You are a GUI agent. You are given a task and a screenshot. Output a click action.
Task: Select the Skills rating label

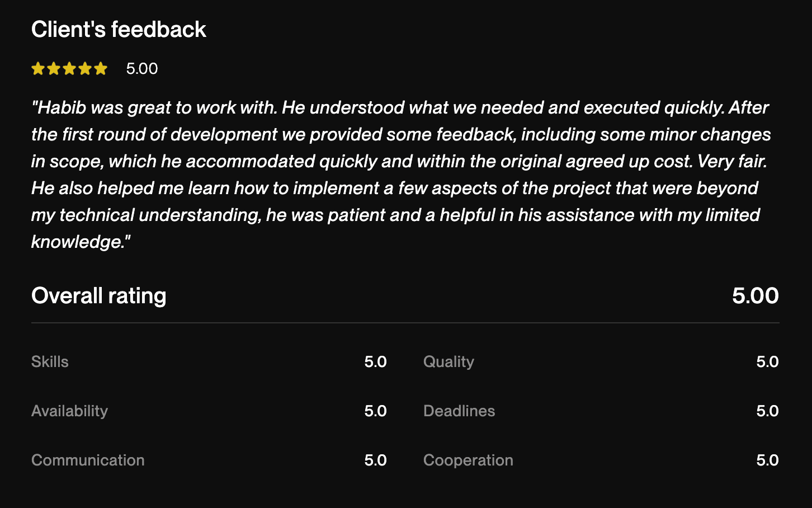pos(50,362)
